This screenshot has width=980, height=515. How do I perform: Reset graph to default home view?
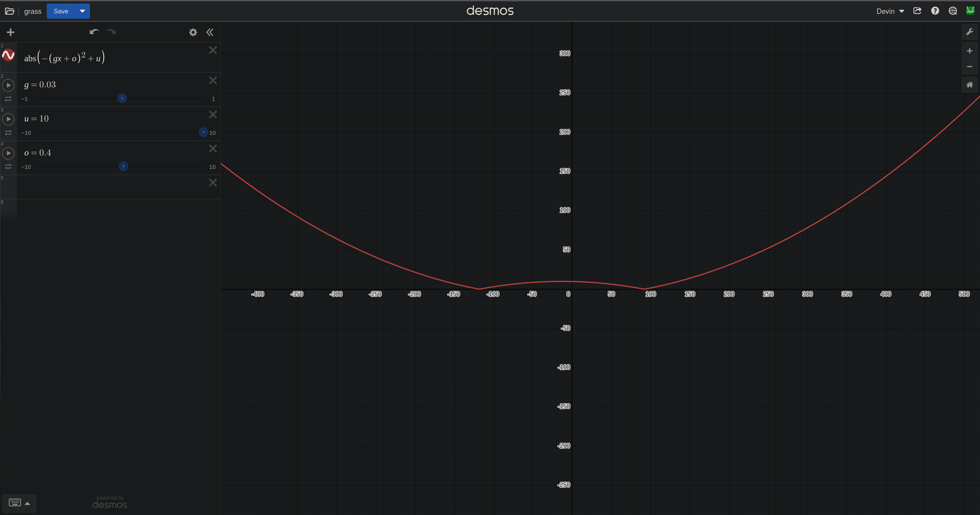(x=969, y=85)
